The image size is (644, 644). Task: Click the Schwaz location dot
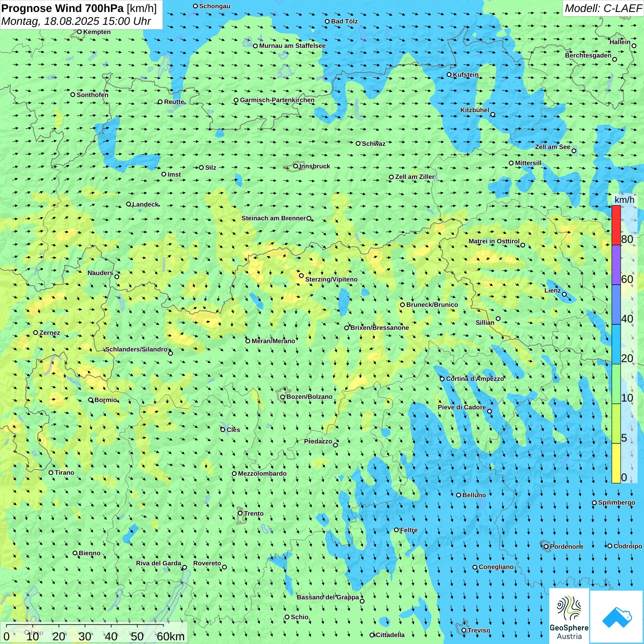click(x=358, y=144)
